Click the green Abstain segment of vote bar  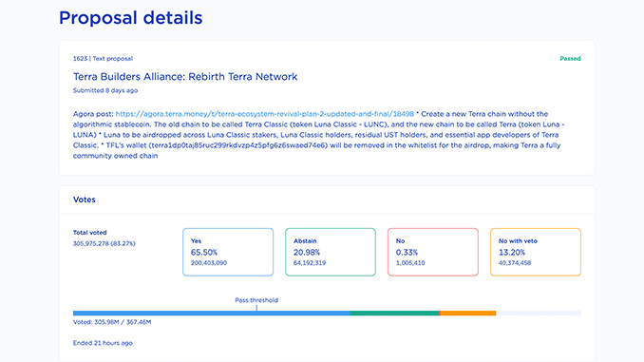[394, 314]
